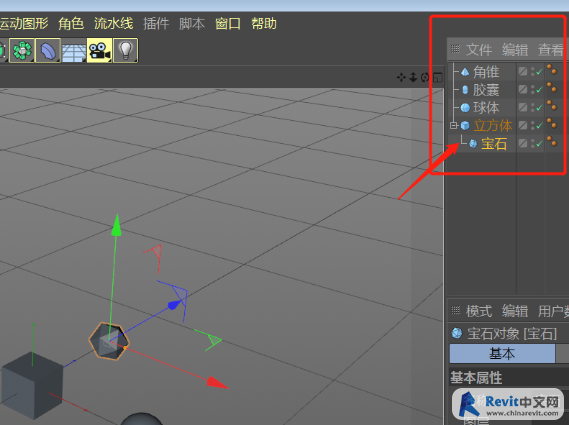
Task: Open the object manager 编辑 menu
Action: click(515, 50)
